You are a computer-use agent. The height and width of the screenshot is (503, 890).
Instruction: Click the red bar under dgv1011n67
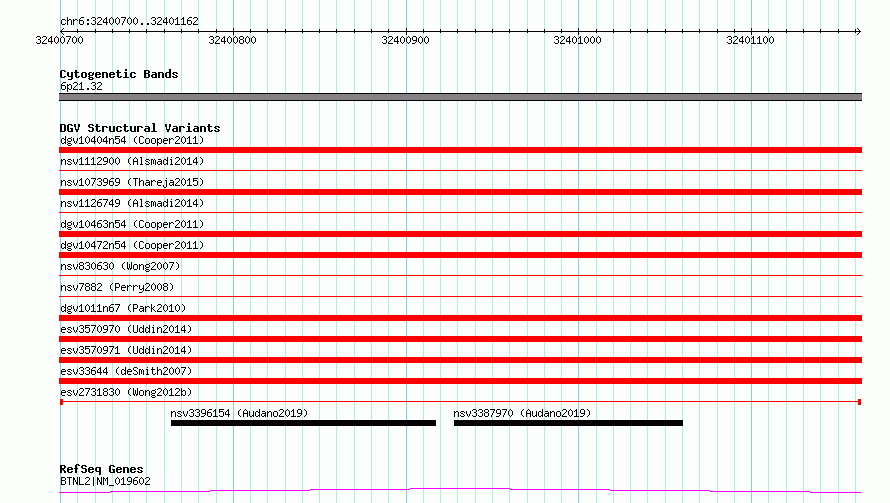pyautogui.click(x=460, y=318)
